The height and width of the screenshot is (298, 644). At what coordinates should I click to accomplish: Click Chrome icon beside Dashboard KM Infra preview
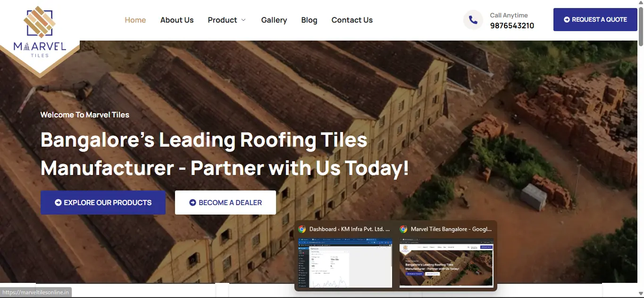[x=302, y=229]
